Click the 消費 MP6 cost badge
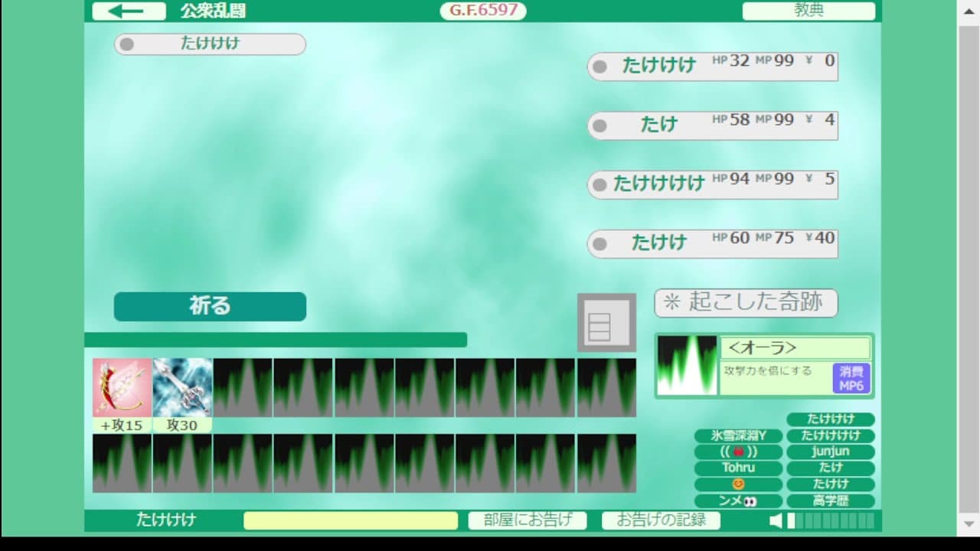This screenshot has height=551, width=980. (x=851, y=379)
